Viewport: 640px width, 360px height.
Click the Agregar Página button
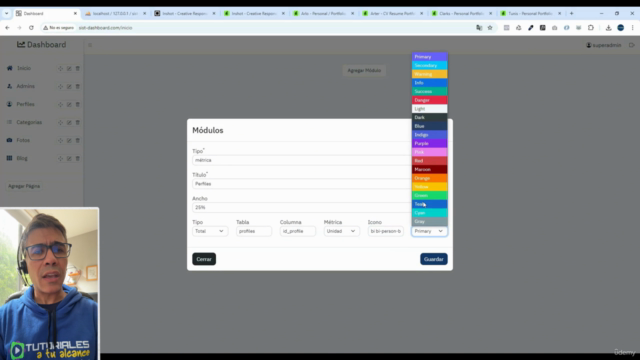24,186
